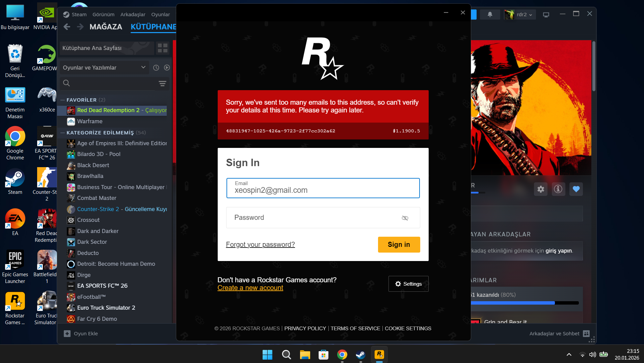Open game settings gear icon in Steam
644x363 pixels.
pos(541,189)
